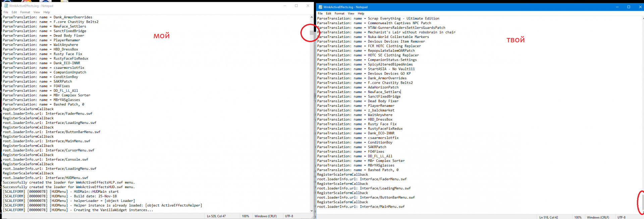Open Format menu in right Notepad
This screenshot has height=219, width=644.
[339, 13]
